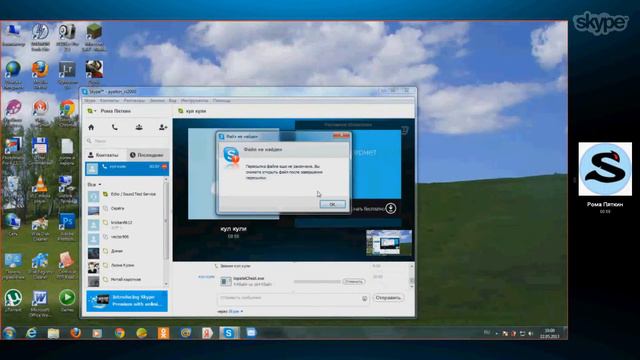Click the download arrow icon in shared screen
This screenshot has width=640, height=360.
pos(391,209)
